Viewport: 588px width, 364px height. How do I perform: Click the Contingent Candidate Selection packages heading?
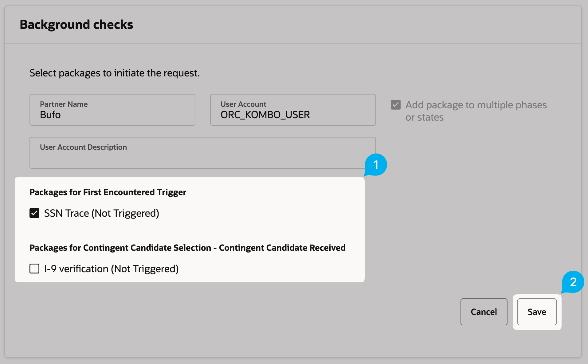click(x=187, y=248)
